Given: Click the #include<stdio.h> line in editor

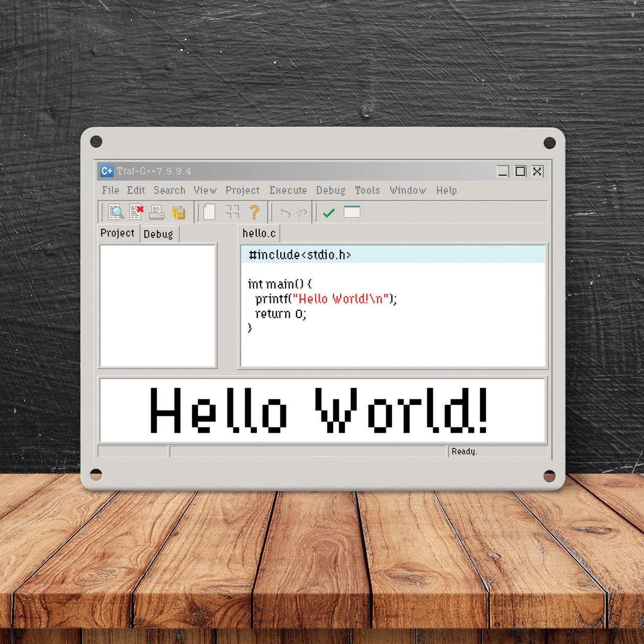Looking at the screenshot, I should tap(300, 255).
